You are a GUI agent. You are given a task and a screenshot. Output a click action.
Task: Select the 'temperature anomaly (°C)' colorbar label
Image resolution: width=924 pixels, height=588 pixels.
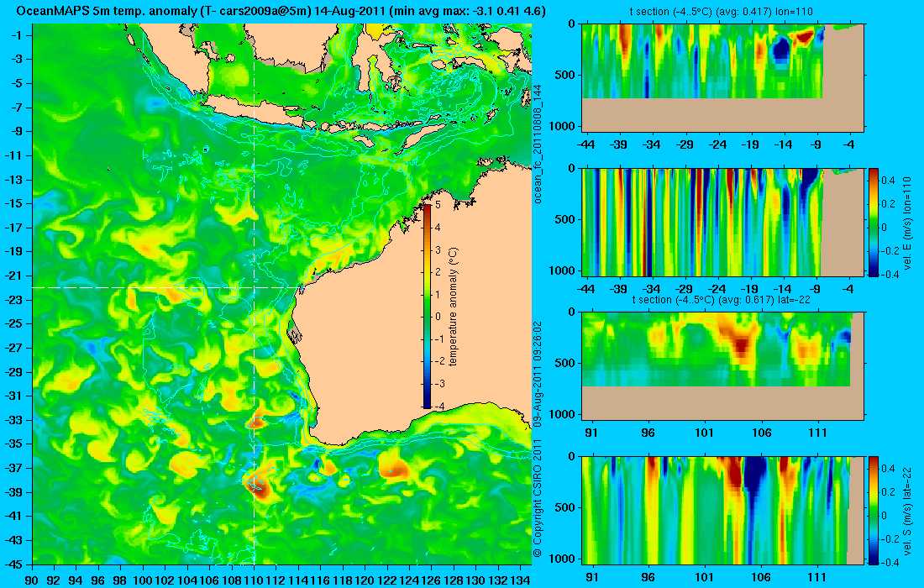(x=453, y=307)
